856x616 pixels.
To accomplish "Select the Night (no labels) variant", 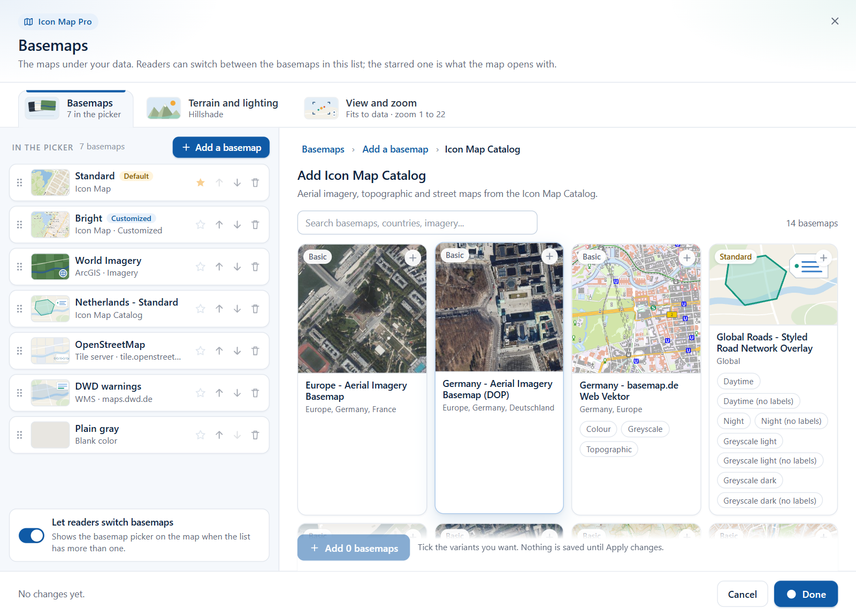I will click(x=791, y=421).
